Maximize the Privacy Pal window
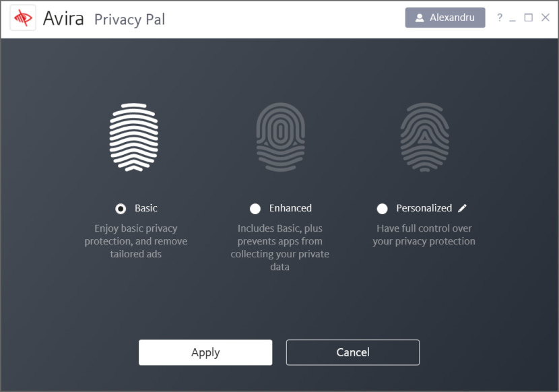559x392 pixels. pyautogui.click(x=529, y=18)
